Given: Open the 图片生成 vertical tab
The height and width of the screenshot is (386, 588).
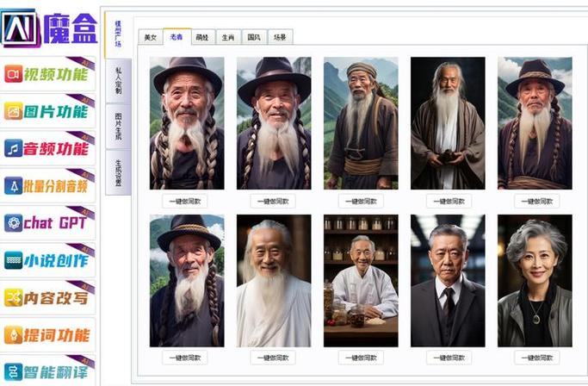Looking at the screenshot, I should coord(118,127).
